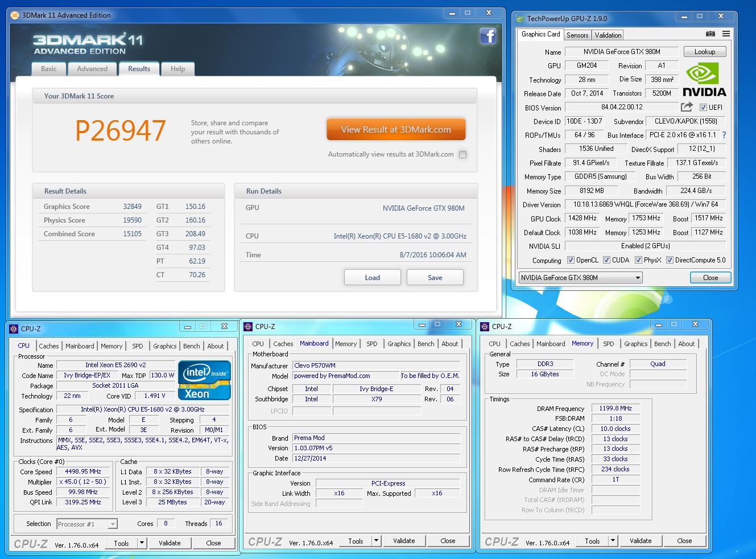Screen dimensions: 756x559
Task: Expand Tools dropdown arrow in Memory window
Action: tap(613, 541)
